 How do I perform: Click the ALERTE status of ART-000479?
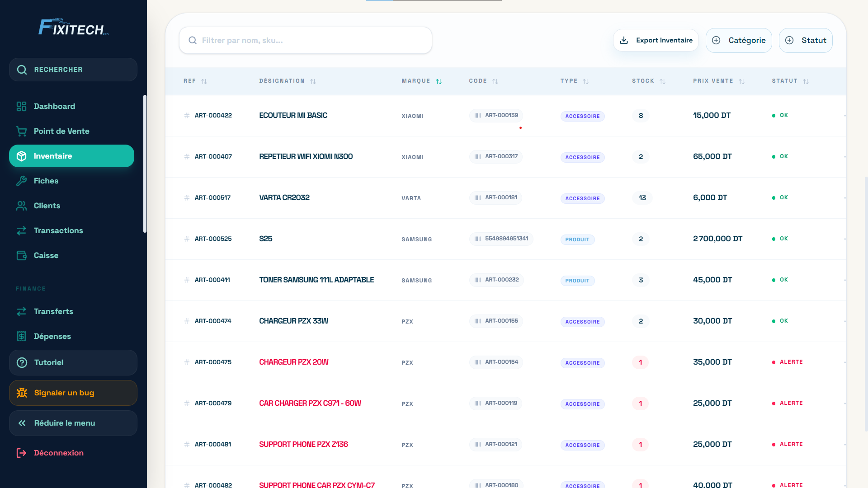coord(788,403)
